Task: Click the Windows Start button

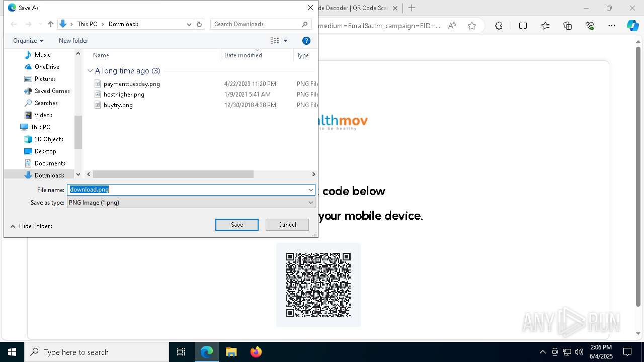Action: 12,352
